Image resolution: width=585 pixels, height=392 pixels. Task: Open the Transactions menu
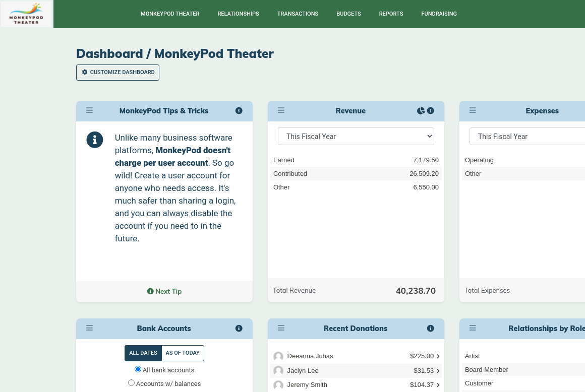[x=298, y=14]
